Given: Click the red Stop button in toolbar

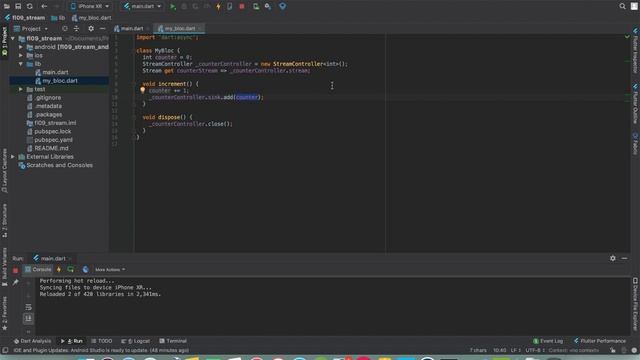Looking at the screenshot, I should [242, 7].
